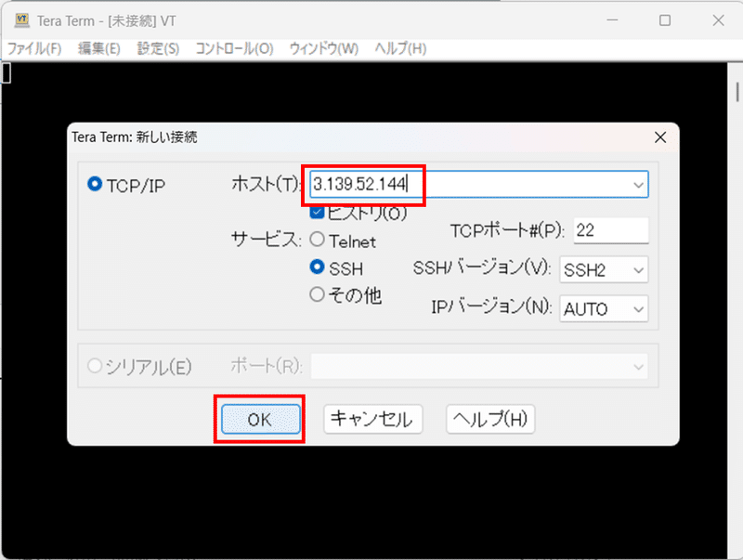Open the ポート(R) serial port dropdown
This screenshot has height=560, width=743.
[479, 366]
